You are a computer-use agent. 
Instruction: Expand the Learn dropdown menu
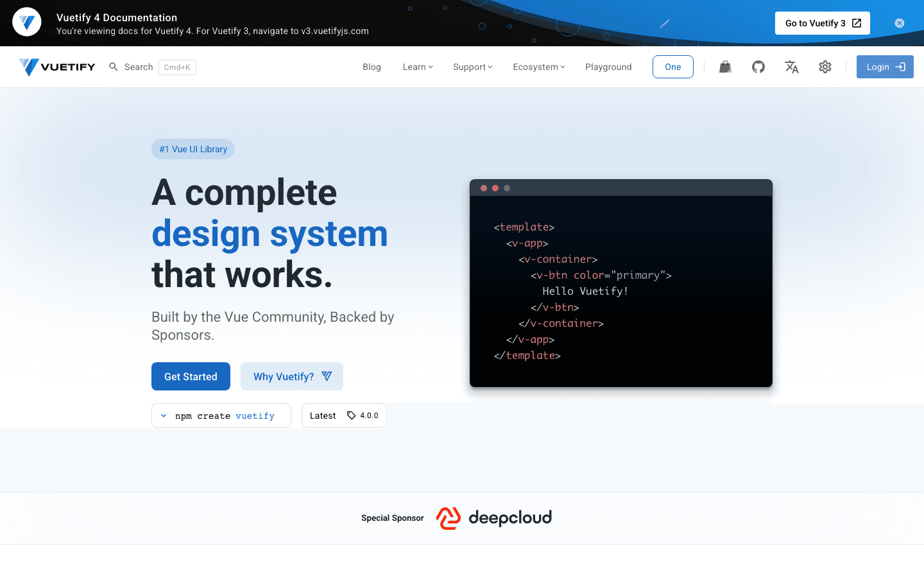coord(417,66)
